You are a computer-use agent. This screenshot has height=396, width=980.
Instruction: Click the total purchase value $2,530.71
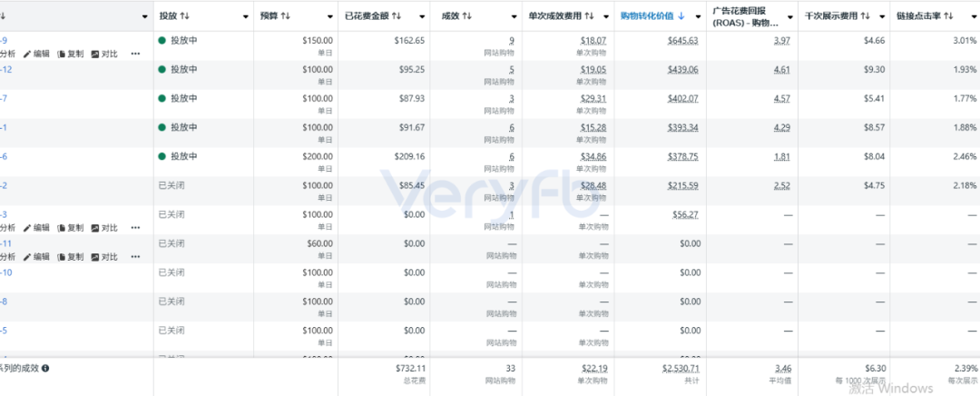click(681, 369)
